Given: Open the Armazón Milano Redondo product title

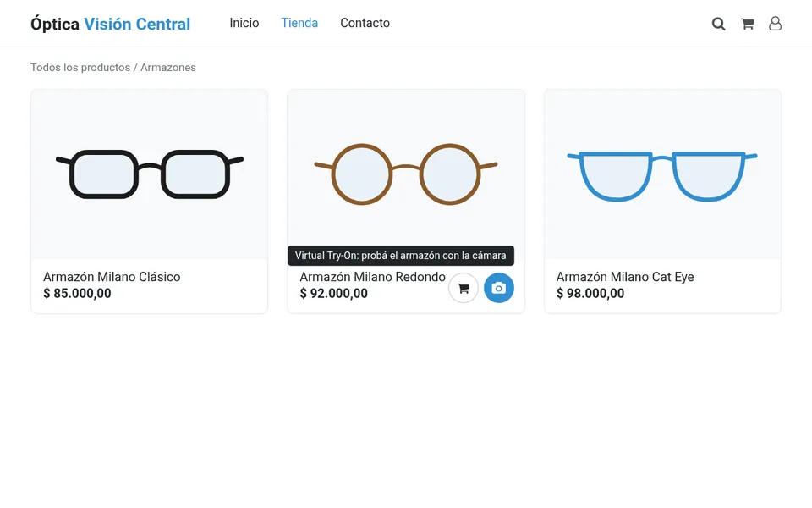Looking at the screenshot, I should tap(372, 277).
